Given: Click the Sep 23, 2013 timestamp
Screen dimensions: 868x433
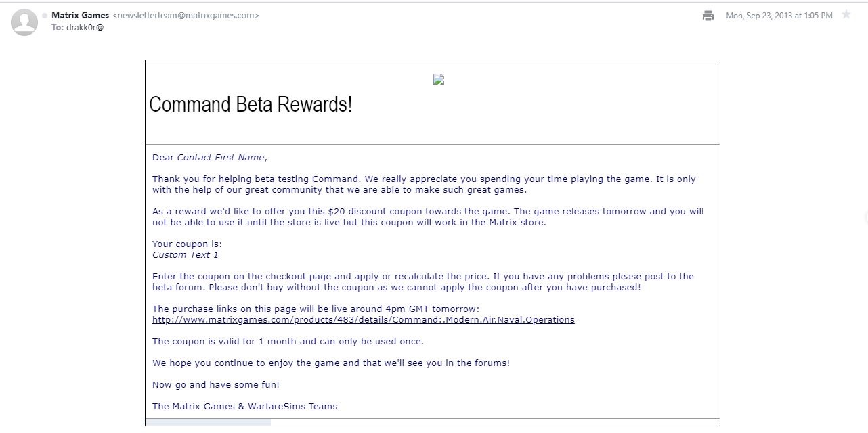Looking at the screenshot, I should tap(779, 16).
